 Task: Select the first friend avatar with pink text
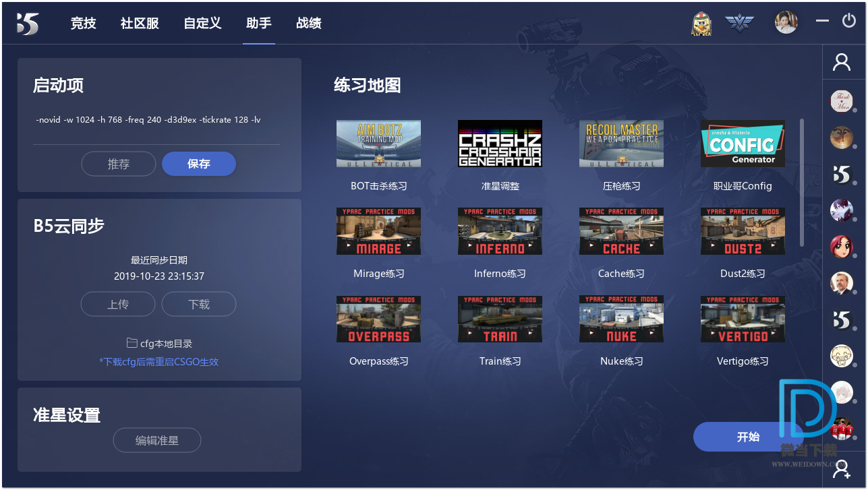click(842, 101)
